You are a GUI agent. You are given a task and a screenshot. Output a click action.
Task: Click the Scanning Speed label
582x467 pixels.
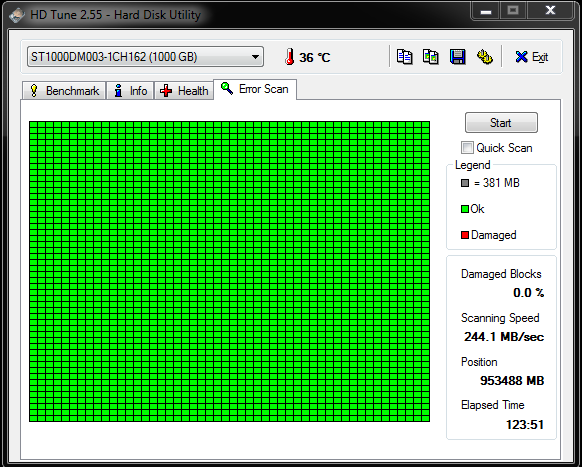[x=500, y=318]
